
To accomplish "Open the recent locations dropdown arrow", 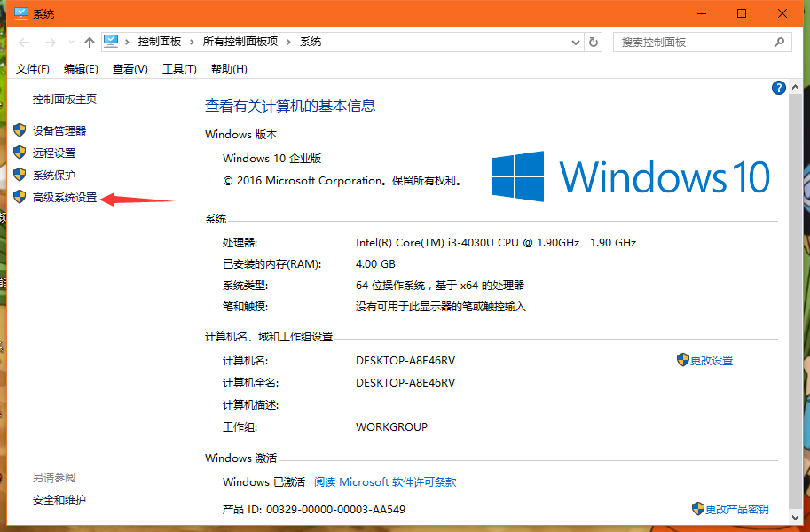I will (71, 43).
